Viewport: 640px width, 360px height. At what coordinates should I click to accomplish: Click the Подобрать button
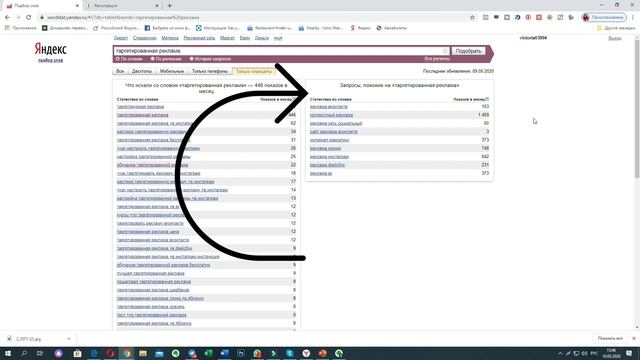click(x=468, y=51)
